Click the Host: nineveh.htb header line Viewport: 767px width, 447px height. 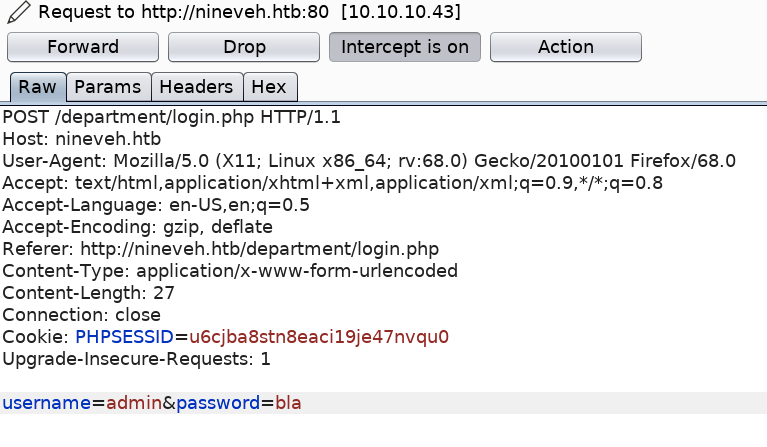(x=81, y=139)
